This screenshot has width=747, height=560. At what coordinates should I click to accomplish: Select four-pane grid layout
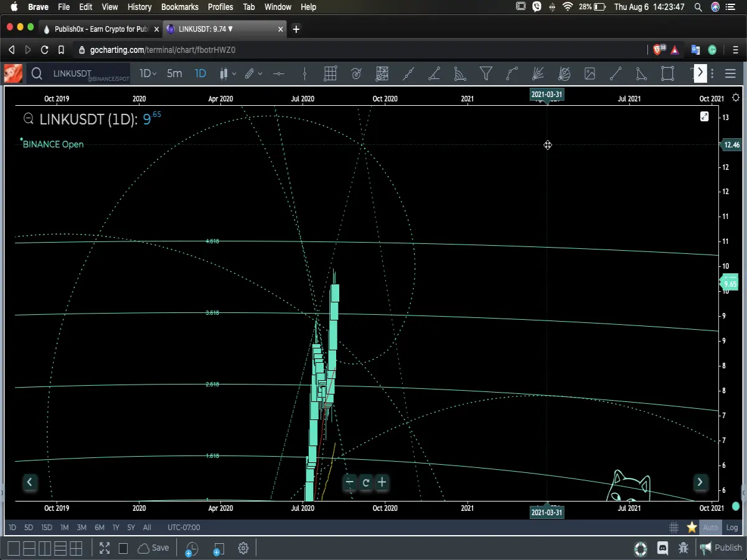[x=76, y=549]
